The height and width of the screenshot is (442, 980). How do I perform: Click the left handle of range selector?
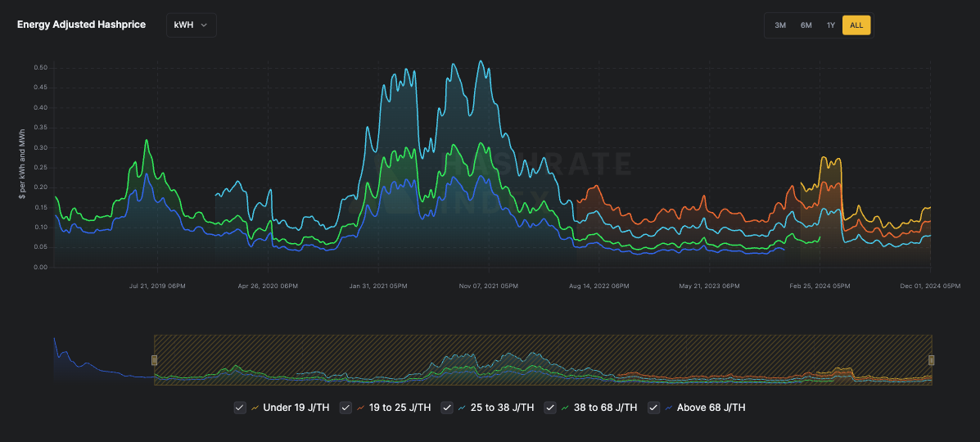(155, 360)
